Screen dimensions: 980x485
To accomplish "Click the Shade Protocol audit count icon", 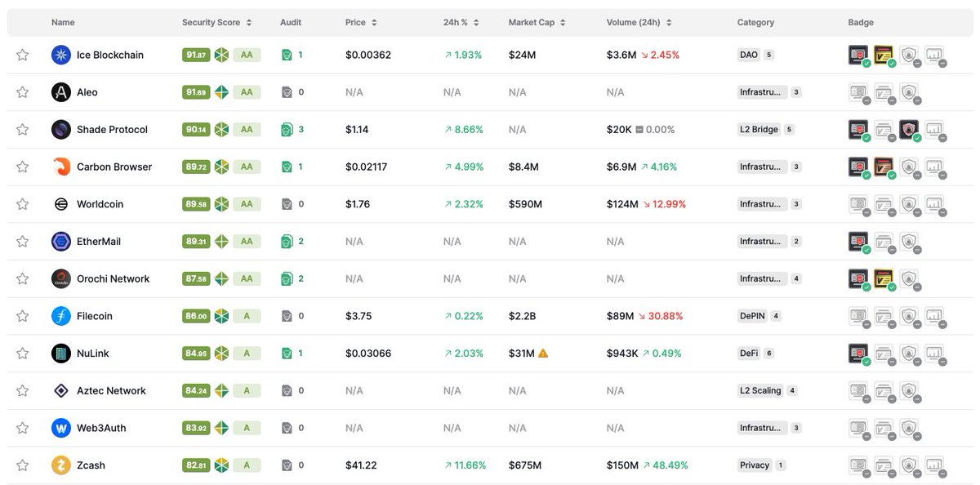I will (x=287, y=130).
